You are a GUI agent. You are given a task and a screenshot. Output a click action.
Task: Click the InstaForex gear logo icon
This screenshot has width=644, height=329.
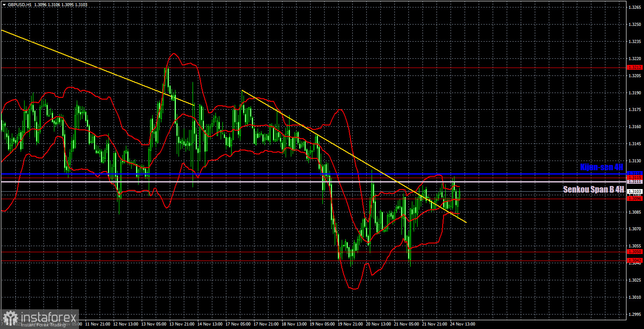pos(10,317)
